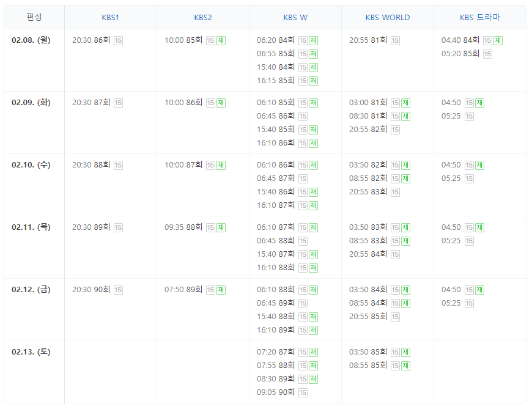Click the 15:40 87회 KBS W entry

pyautogui.click(x=276, y=254)
